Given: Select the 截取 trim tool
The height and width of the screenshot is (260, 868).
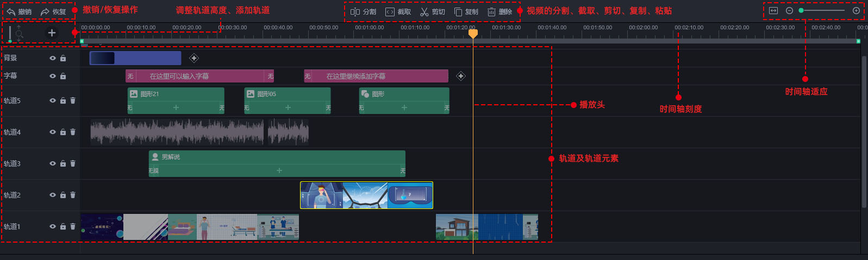Looking at the screenshot, I should coord(398,11).
